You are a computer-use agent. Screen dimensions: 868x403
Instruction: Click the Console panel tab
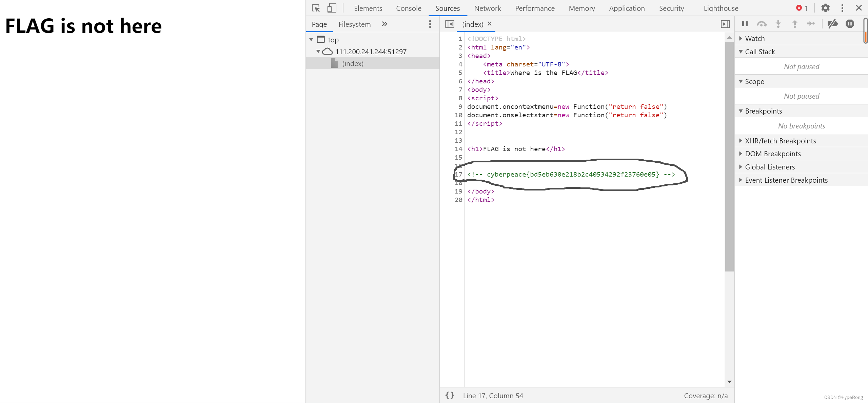point(409,8)
